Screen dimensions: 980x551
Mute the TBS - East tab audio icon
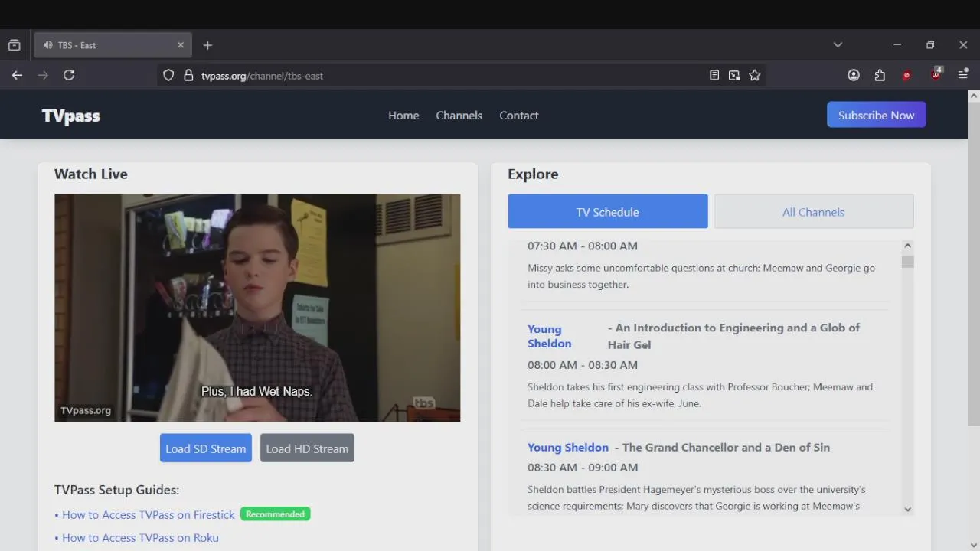48,45
